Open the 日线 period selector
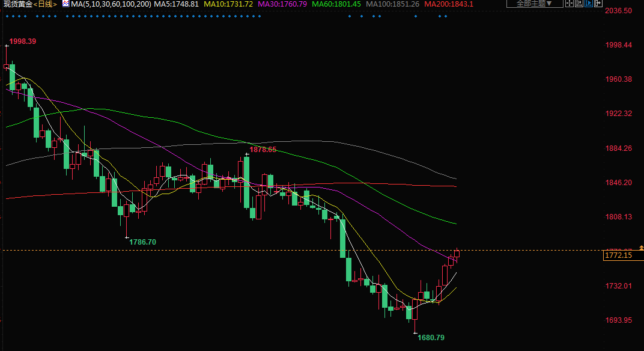644x351 pixels. (x=46, y=4)
